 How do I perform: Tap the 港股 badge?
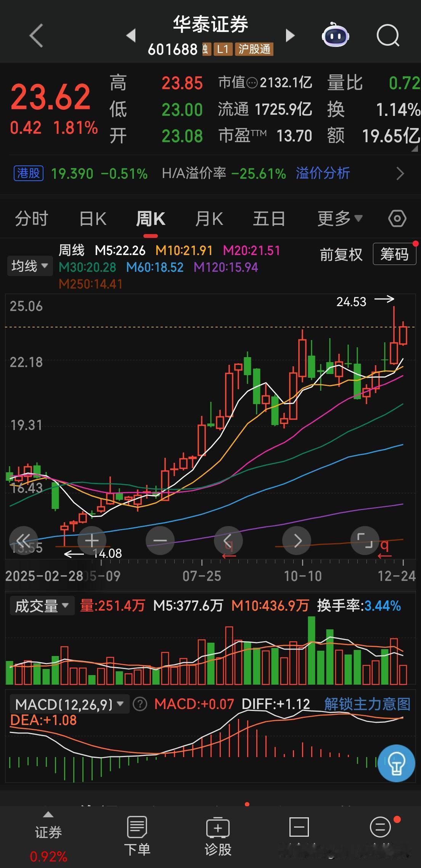pos(29,173)
